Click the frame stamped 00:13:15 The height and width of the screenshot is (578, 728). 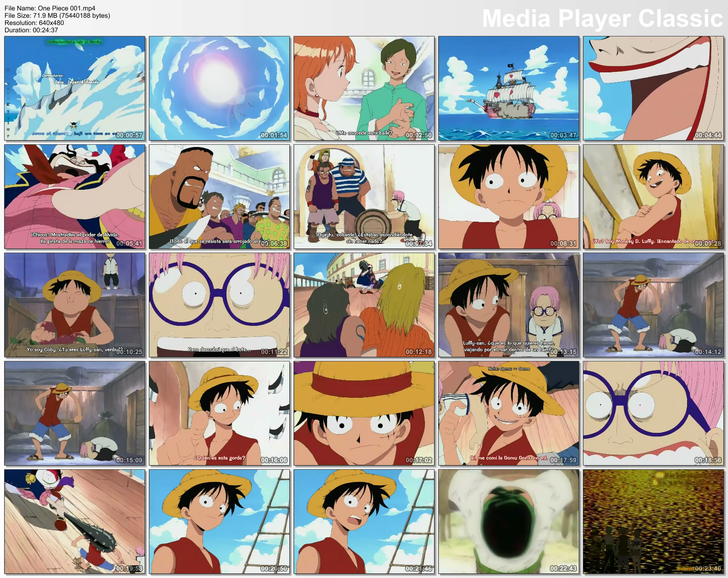[509, 305]
